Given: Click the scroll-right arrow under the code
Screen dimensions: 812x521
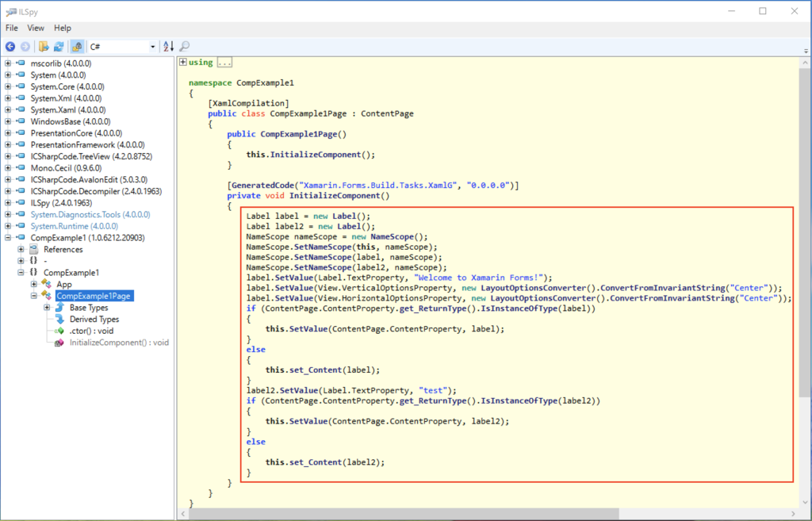Looking at the screenshot, I should [793, 514].
